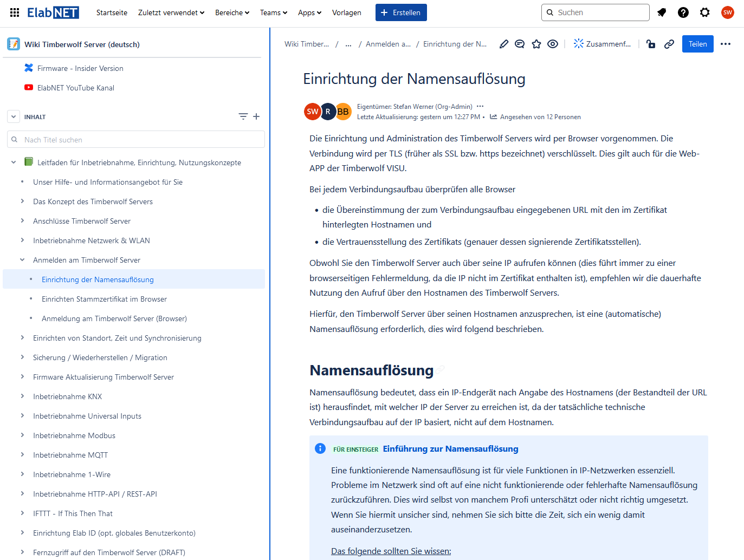Click the R contributor avatar
This screenshot has height=560, width=744.
point(328,112)
